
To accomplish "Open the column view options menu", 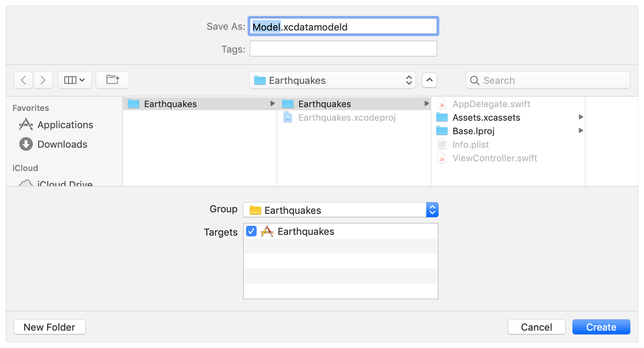I will [x=74, y=80].
